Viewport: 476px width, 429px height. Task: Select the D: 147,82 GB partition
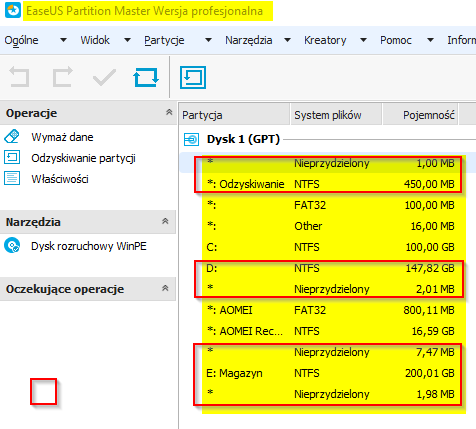(x=328, y=268)
